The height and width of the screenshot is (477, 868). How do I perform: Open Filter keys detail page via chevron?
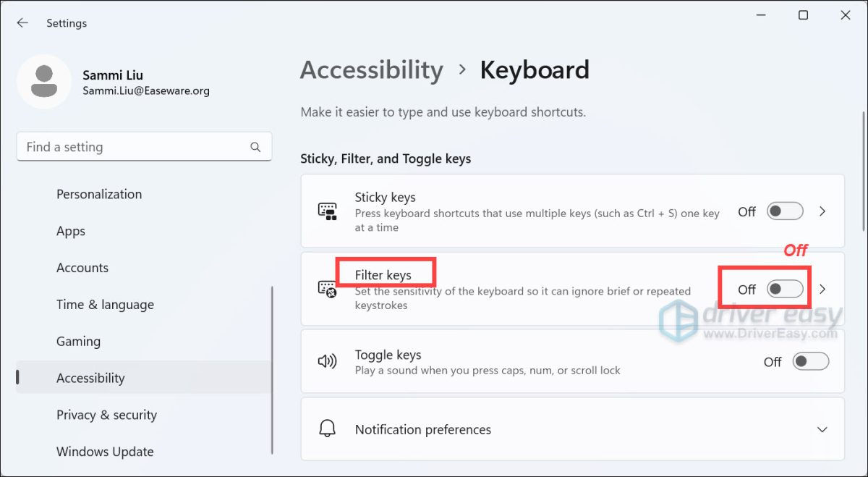(822, 288)
